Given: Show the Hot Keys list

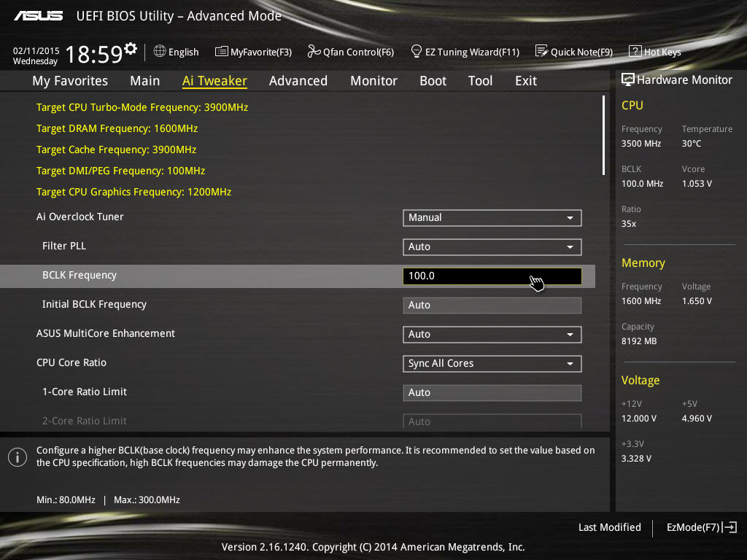Looking at the screenshot, I should [655, 52].
